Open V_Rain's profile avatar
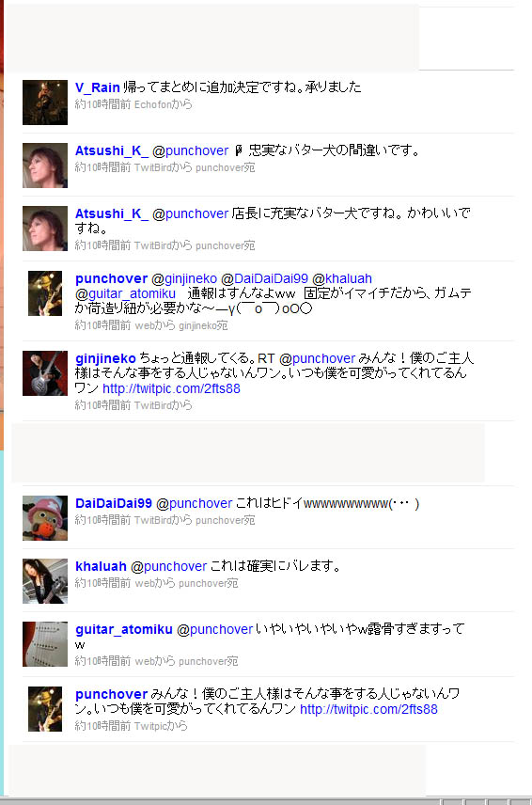 tap(45, 103)
